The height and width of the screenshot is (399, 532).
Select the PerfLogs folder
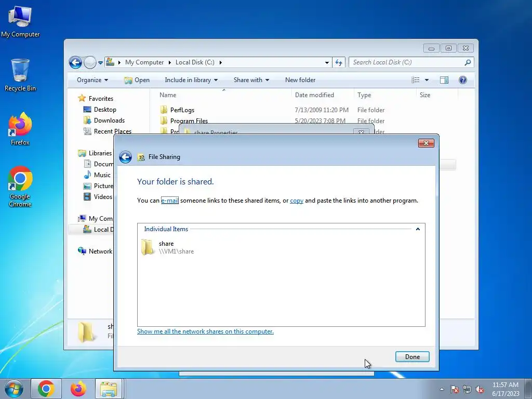point(182,110)
